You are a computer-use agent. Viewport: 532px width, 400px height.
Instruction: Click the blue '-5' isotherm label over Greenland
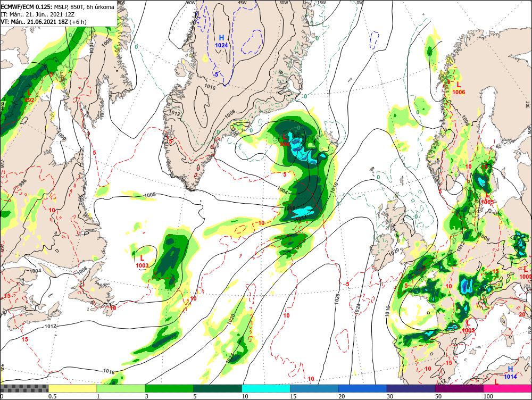(x=215, y=74)
